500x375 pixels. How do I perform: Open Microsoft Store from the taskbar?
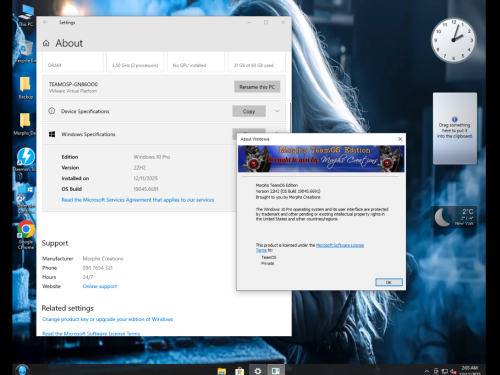pyautogui.click(x=239, y=371)
